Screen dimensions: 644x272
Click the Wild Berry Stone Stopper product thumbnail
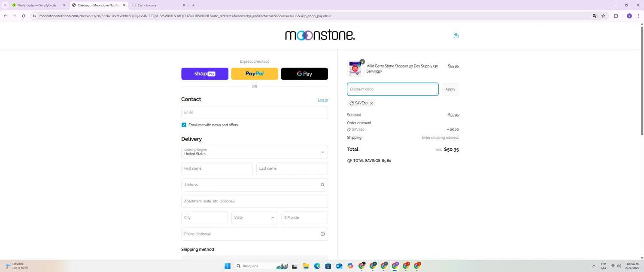pos(355,69)
